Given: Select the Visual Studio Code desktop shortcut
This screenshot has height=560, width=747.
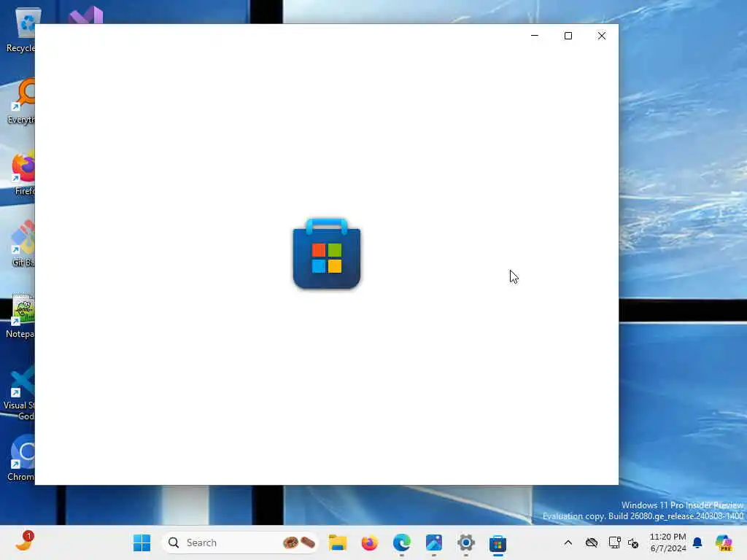Looking at the screenshot, I should click(x=20, y=393).
